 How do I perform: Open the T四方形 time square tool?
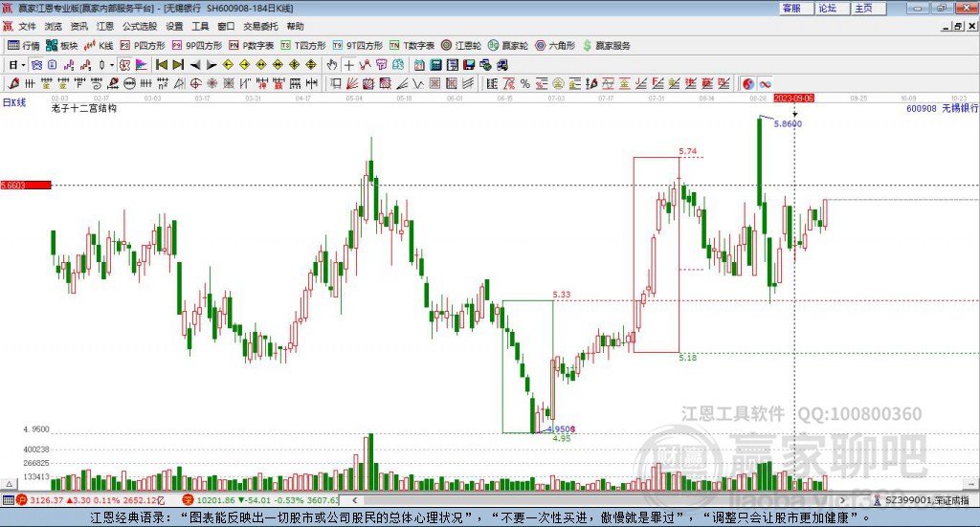pos(303,46)
